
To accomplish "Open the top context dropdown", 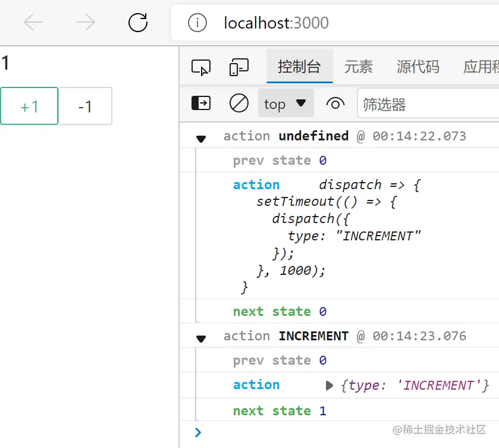I will (x=285, y=104).
